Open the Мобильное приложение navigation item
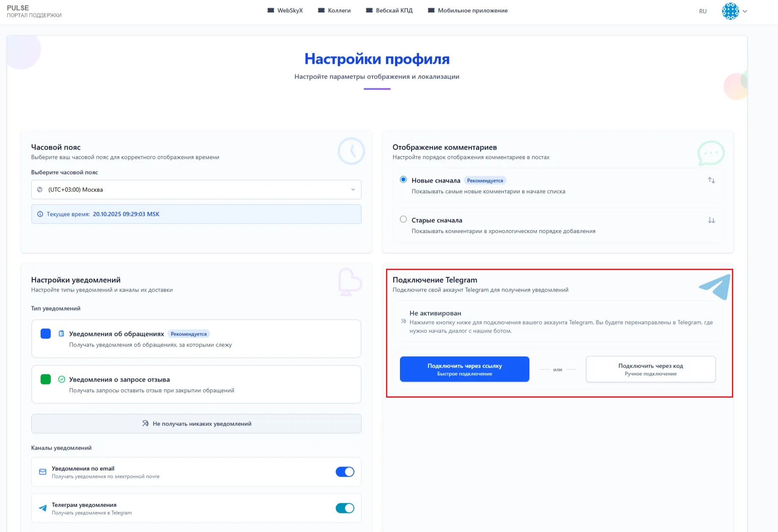The height and width of the screenshot is (532, 778). tap(468, 11)
